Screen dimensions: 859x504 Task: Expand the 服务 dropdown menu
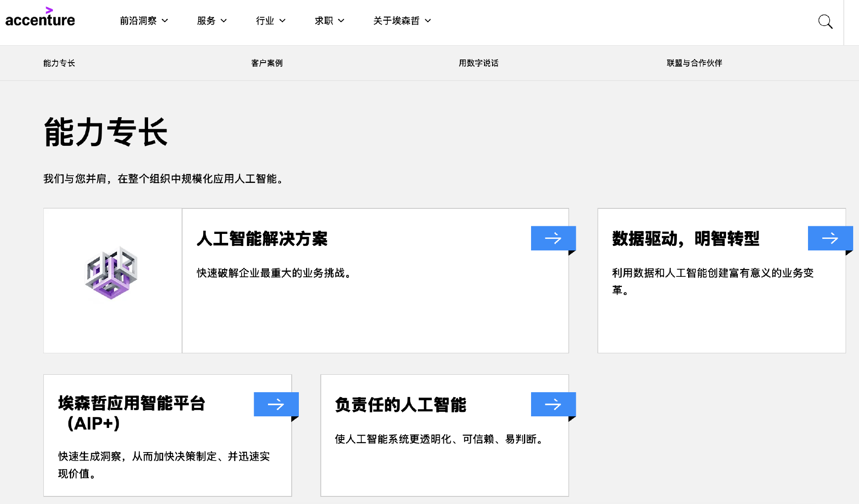click(212, 21)
